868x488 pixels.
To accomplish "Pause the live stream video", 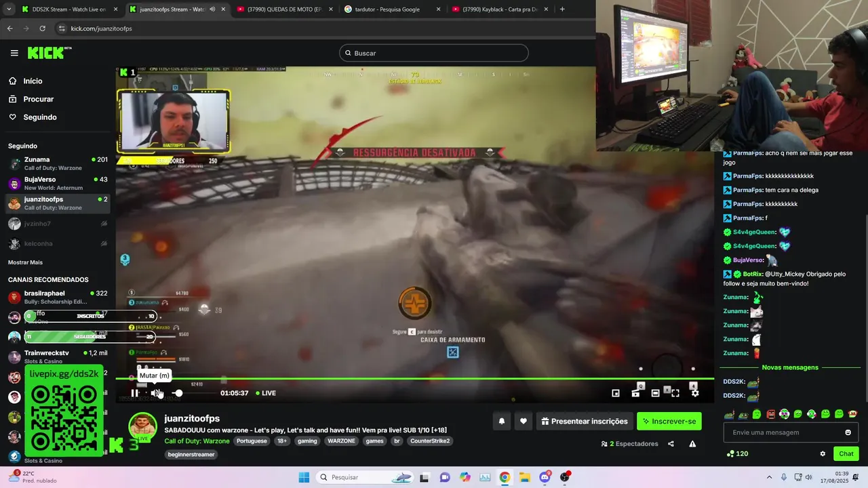I will point(134,393).
